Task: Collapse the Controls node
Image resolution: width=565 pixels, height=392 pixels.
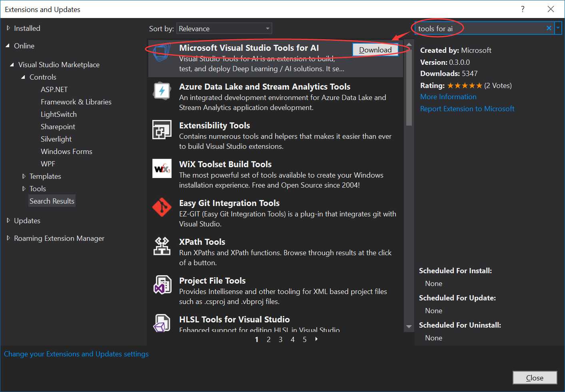Action: coord(23,77)
